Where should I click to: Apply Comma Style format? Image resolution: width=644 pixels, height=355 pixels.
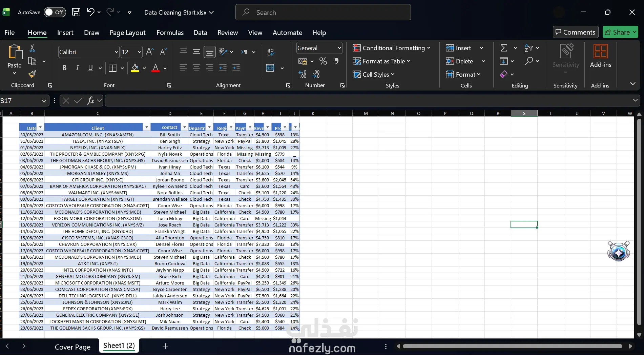pos(336,61)
